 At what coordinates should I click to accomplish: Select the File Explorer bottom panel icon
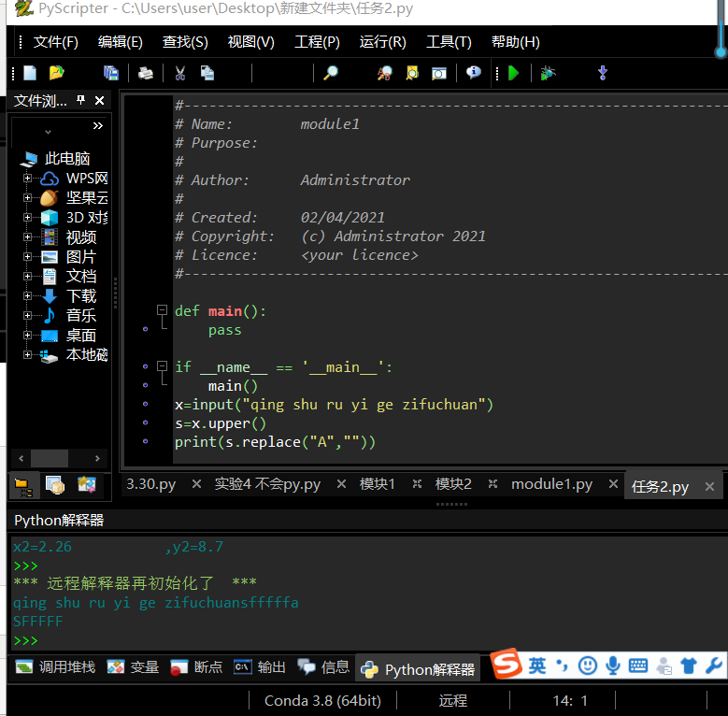pos(23,486)
